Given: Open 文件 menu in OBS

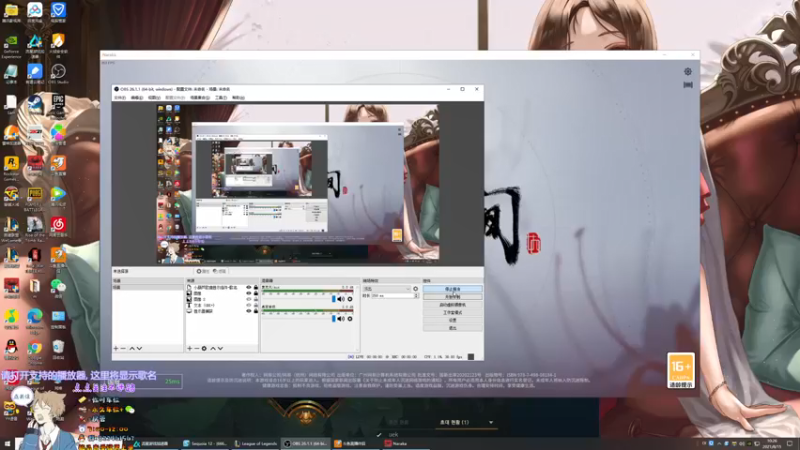Looking at the screenshot, I should coord(120,97).
